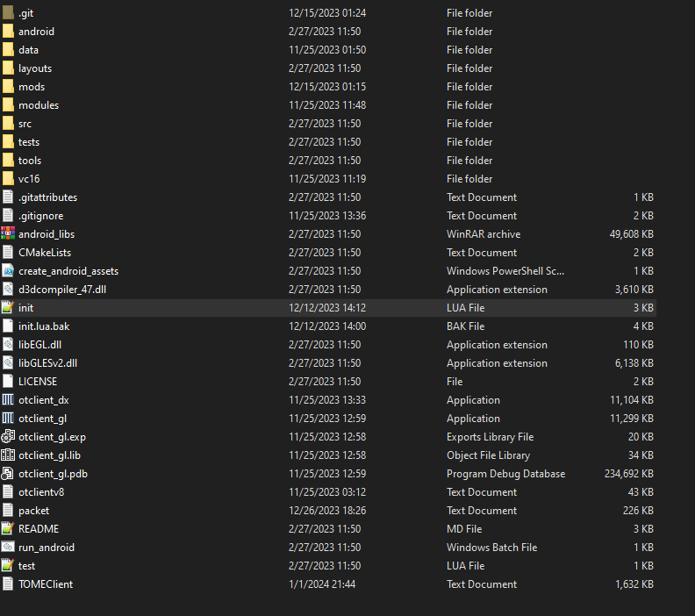The width and height of the screenshot is (695, 616).
Task: Click the DLL icon of libEGL.dll
Action: pyautogui.click(x=8, y=345)
